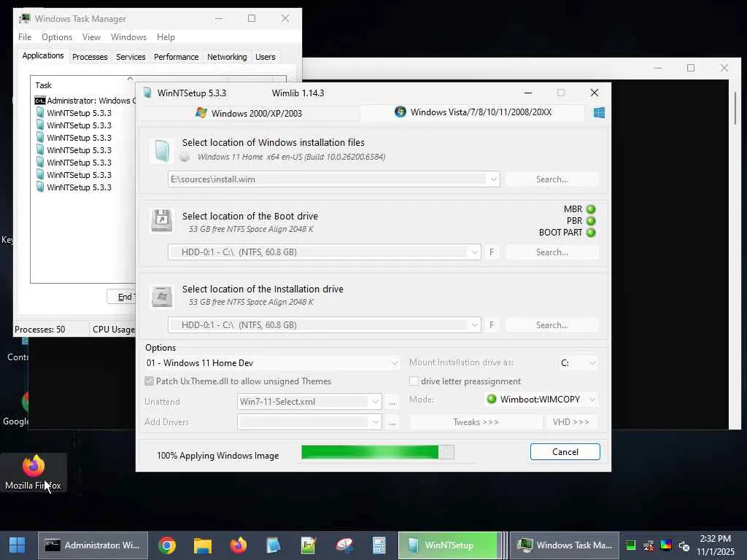Expand the Boot drive HDD-0:1 dropdown
The image size is (747, 560).
pos(474,252)
